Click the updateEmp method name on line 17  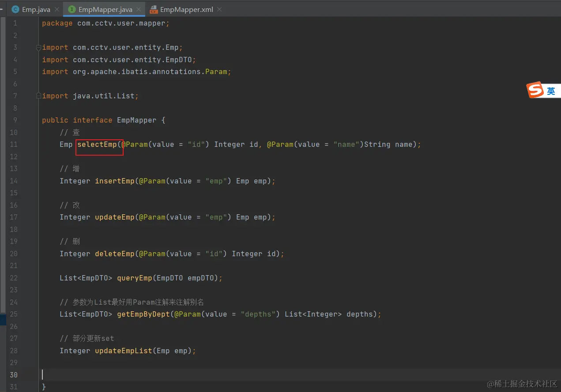115,217
